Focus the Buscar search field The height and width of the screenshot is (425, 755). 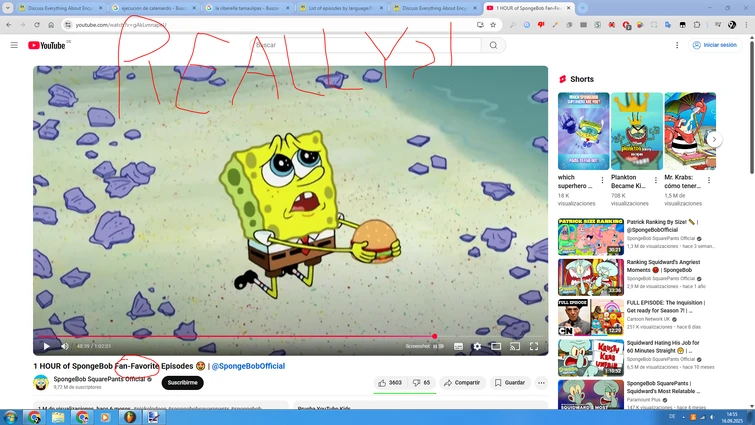(x=366, y=45)
